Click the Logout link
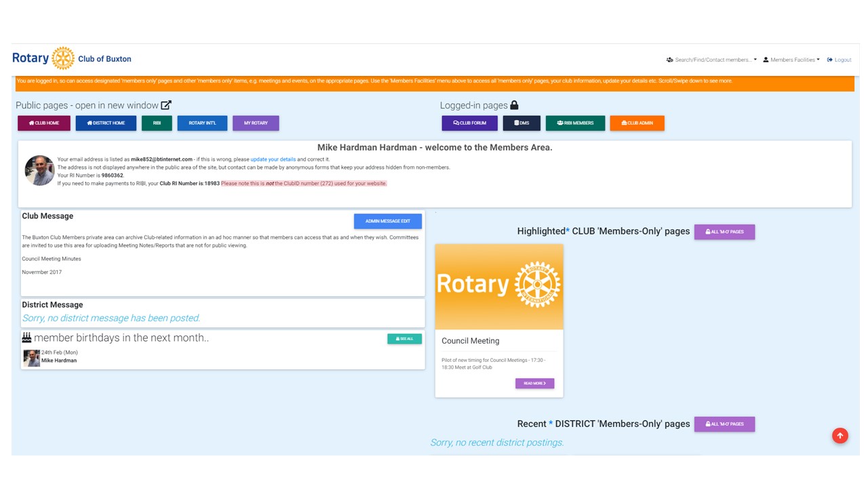This screenshot has height=488, width=868. click(839, 60)
